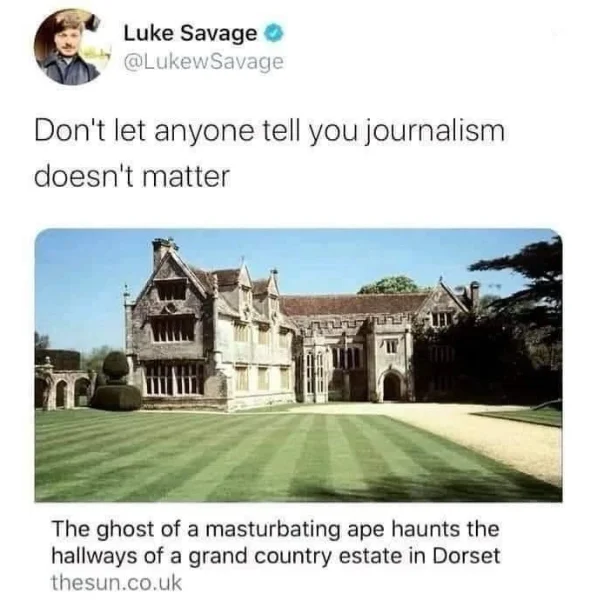Open Luke Savage's profile avatar
600x600 pixels.
click(69, 47)
